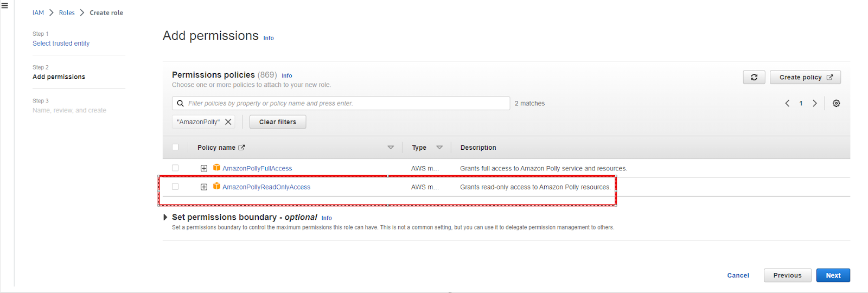Expand the AmazonPollyFullAccess row details
Image resolution: width=868 pixels, height=293 pixels.
pos(204,168)
